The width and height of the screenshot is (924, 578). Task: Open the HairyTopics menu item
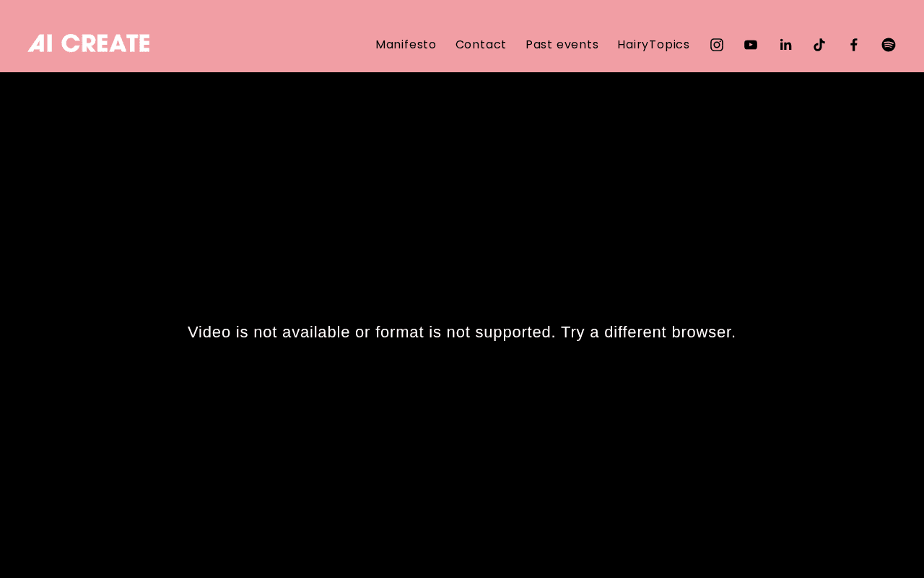653,45
